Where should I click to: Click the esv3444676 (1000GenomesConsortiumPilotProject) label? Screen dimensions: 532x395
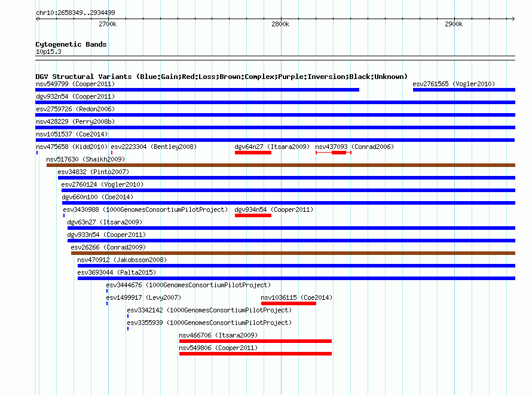click(188, 285)
